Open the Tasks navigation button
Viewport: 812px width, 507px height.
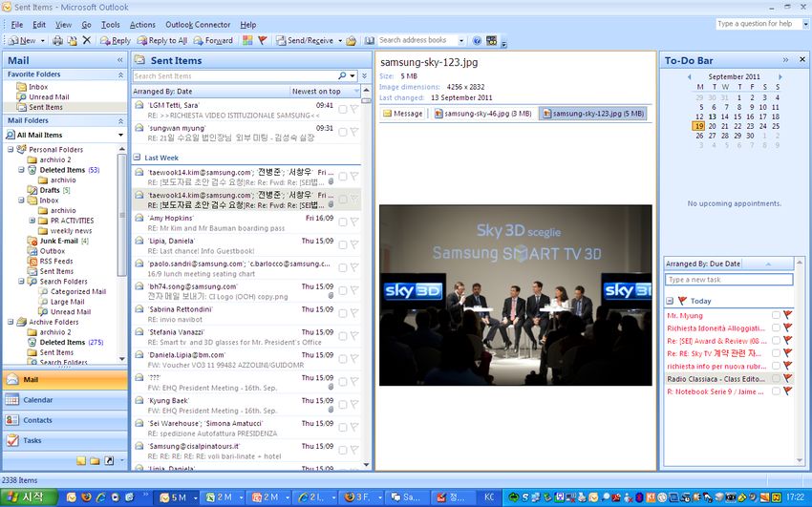(x=65, y=440)
